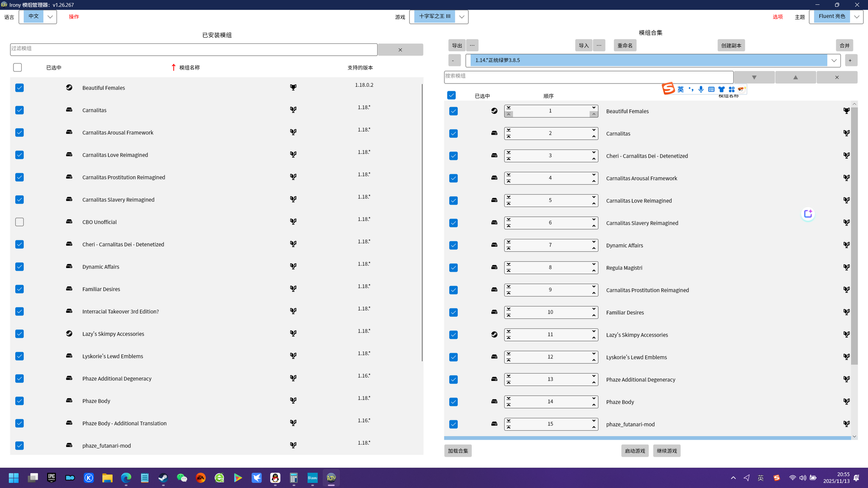868x488 pixels.
Task: Click drive icon beside Phaze Body collection row
Action: pos(494,401)
